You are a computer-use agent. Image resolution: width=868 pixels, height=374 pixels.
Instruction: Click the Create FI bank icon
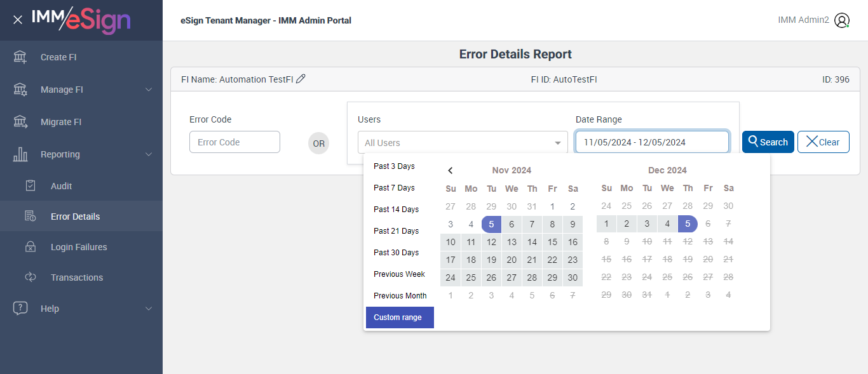click(x=20, y=57)
